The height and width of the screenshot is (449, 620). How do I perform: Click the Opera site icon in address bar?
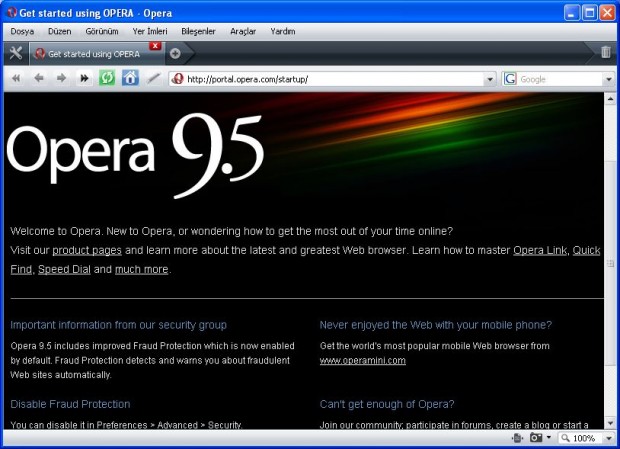178,79
